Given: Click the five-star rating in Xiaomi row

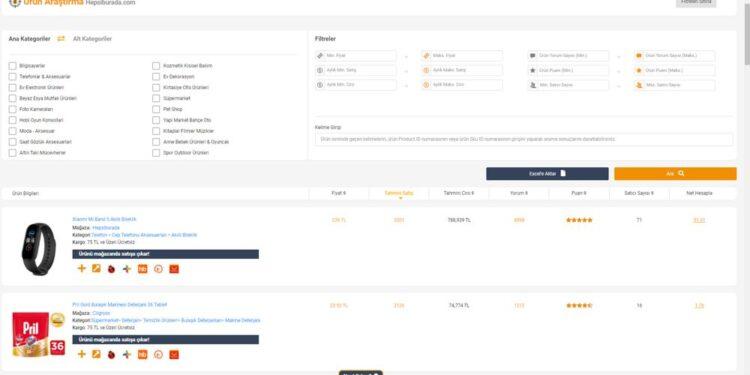Looking at the screenshot, I should click(579, 221).
